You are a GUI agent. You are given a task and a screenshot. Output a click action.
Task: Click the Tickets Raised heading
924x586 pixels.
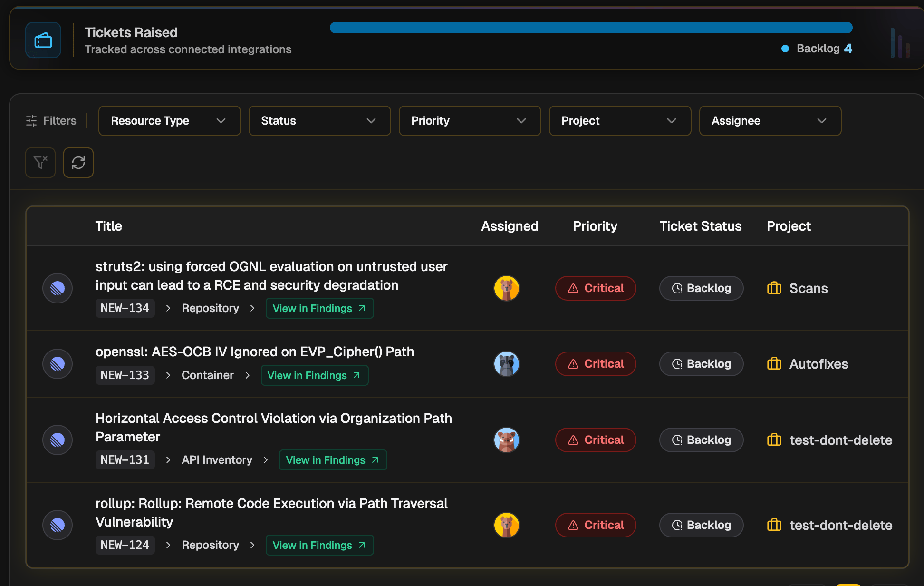click(x=131, y=32)
